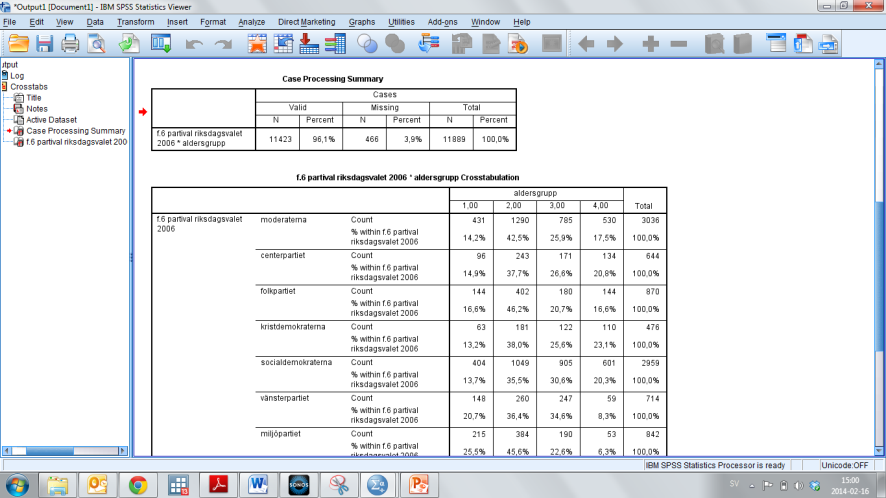Viewport: 886px width, 498px height.
Task: Print the output with printer icon
Action: click(x=70, y=44)
